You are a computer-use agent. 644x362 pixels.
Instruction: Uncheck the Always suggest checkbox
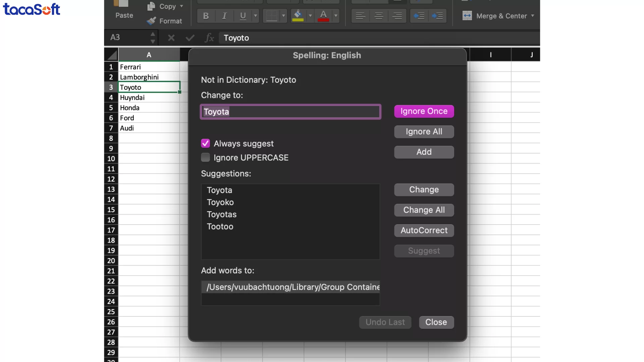coord(205,143)
